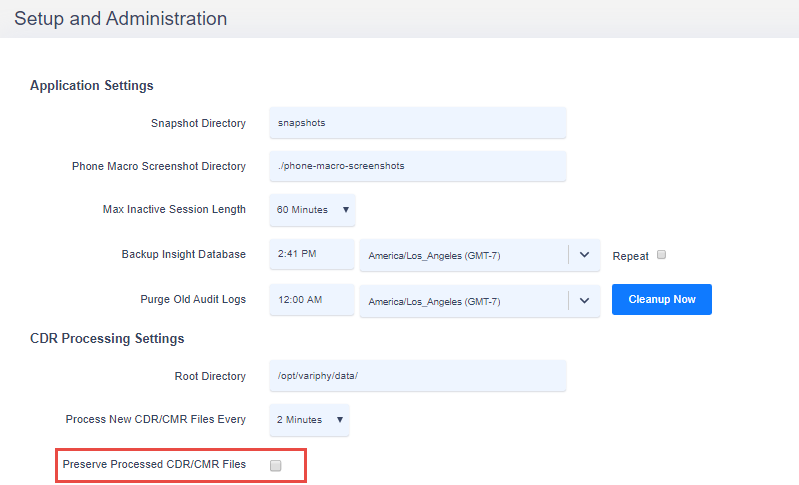Open Process New CDR/CMR Files Every dropdown
Viewport: 799px width, 485px height.
309,420
